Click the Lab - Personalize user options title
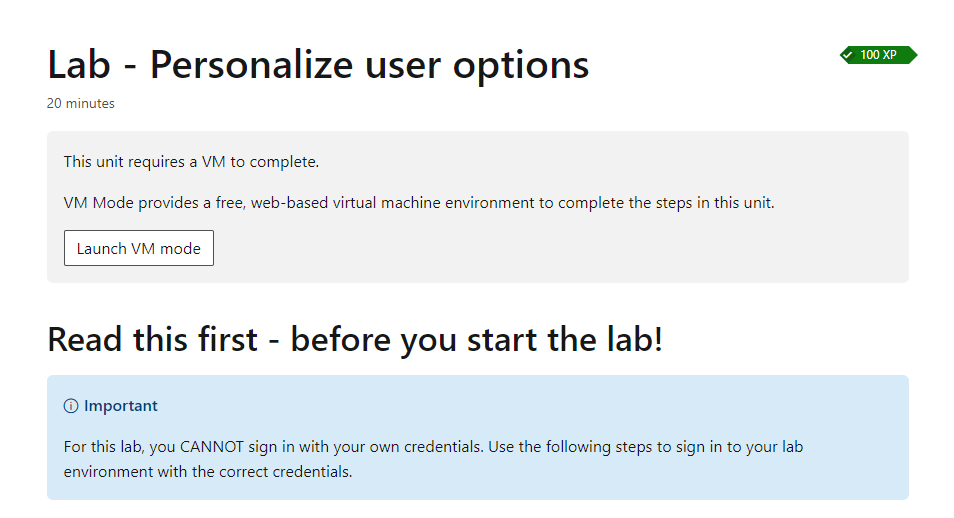This screenshot has width=954, height=518. (318, 65)
